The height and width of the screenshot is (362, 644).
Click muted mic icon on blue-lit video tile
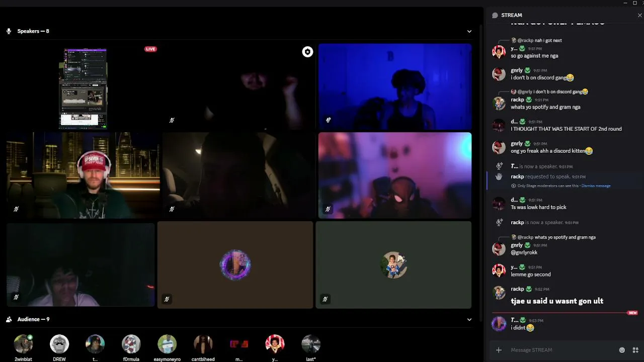pos(328,120)
